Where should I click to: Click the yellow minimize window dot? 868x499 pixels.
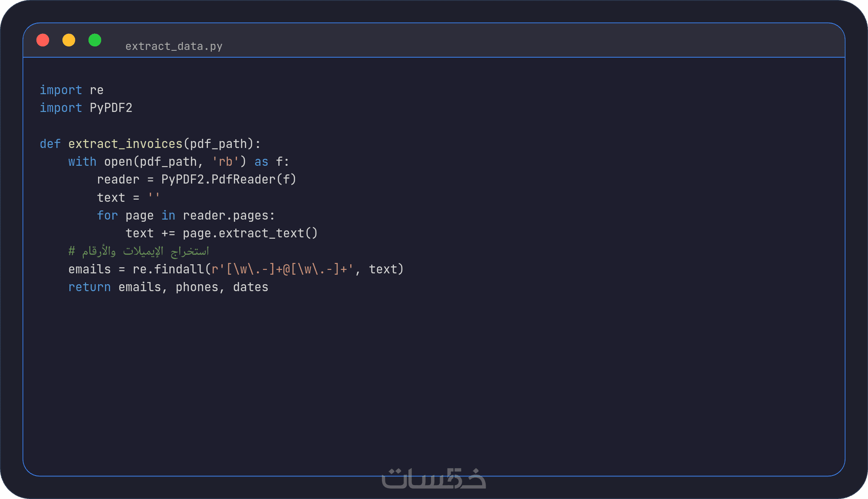tap(69, 40)
